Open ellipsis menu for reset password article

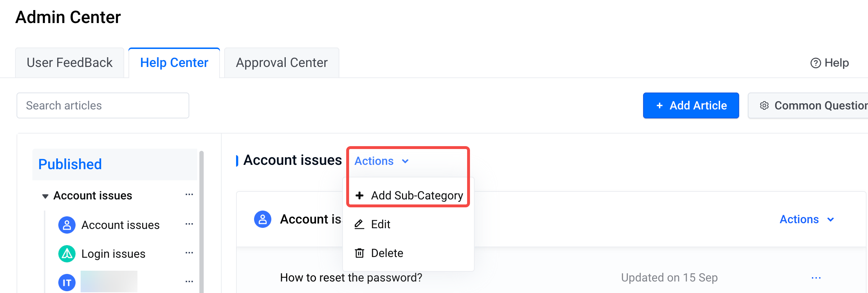816,278
